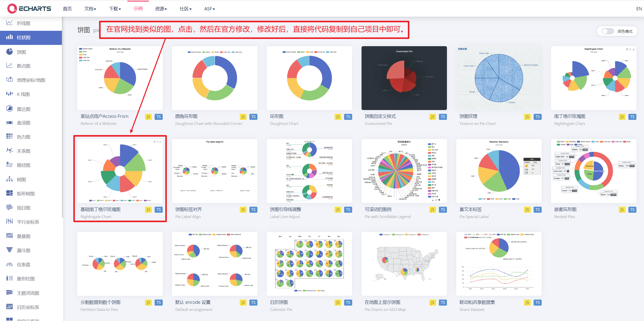This screenshot has height=321, width=644.
Task: Open the 桑基图 (Sankey) category icon
Action: tap(9, 236)
